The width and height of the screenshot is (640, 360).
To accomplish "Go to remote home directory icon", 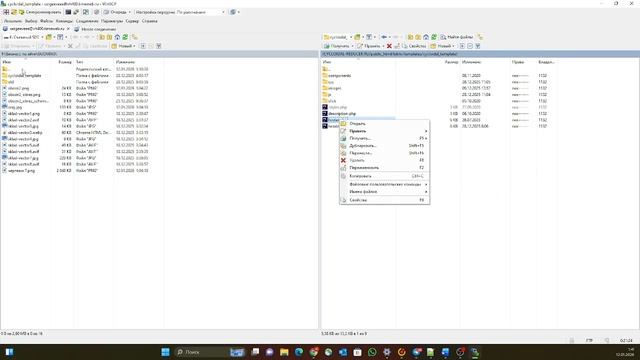I will 426,37.
